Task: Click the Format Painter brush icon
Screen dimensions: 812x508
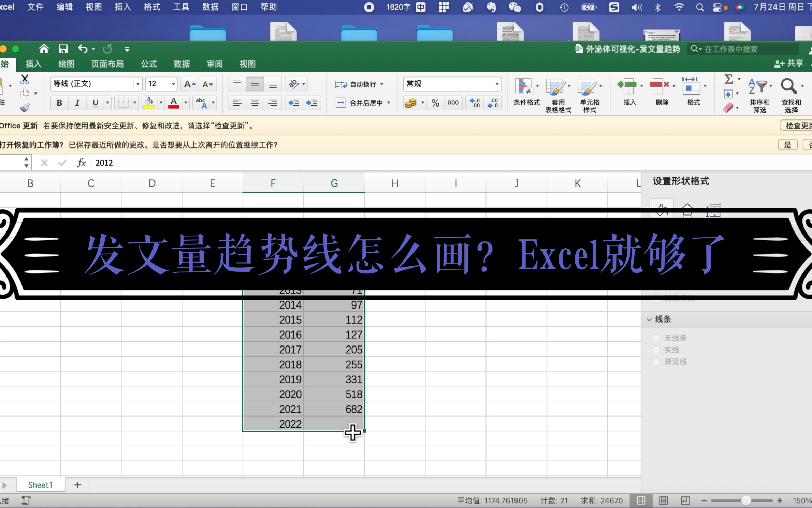Action: [x=25, y=108]
